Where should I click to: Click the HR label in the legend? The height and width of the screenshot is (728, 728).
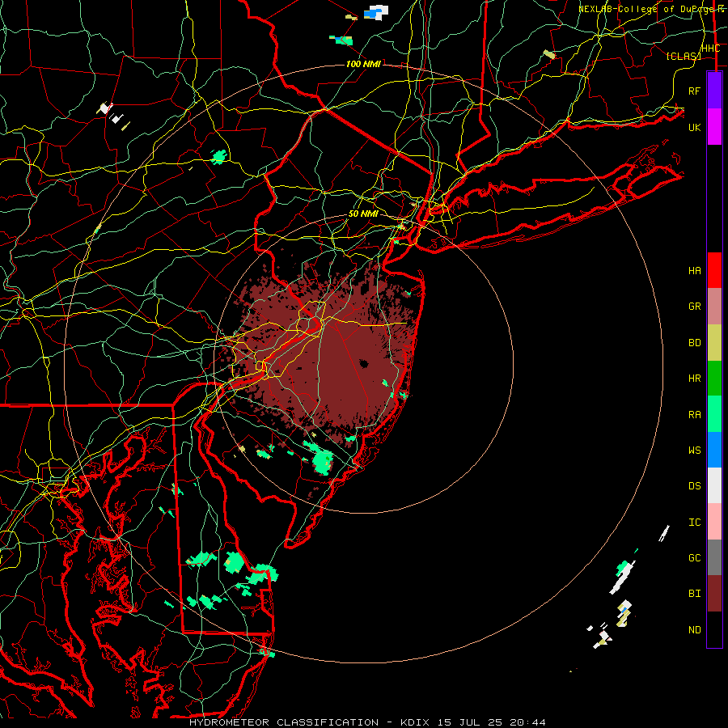(x=694, y=379)
